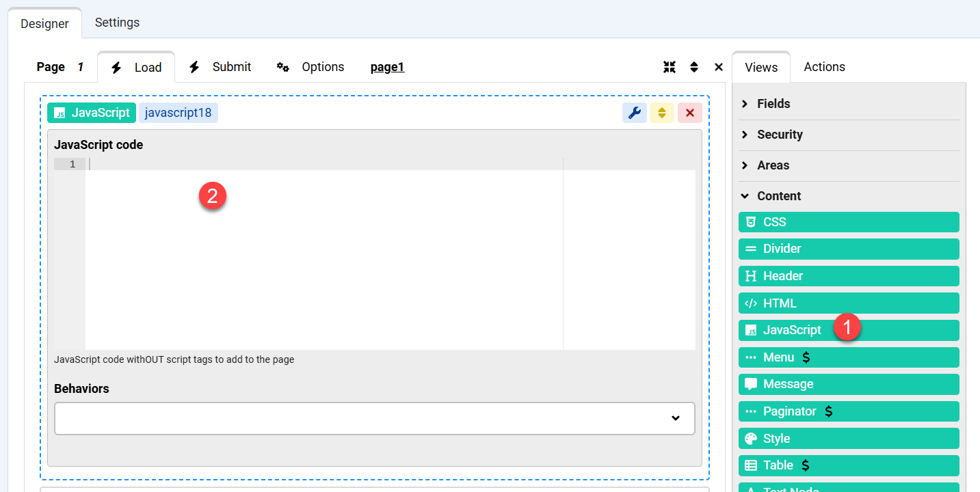Add a Divider view
This screenshot has width=980, height=492.
(x=849, y=249)
